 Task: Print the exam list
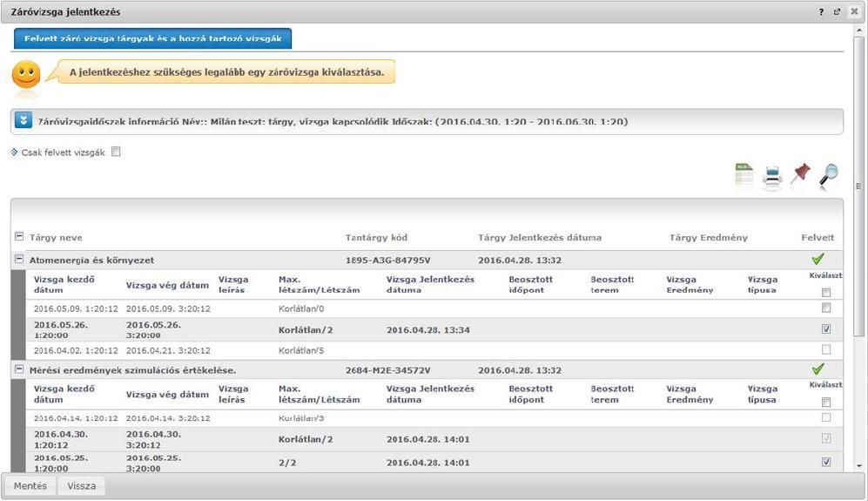772,176
